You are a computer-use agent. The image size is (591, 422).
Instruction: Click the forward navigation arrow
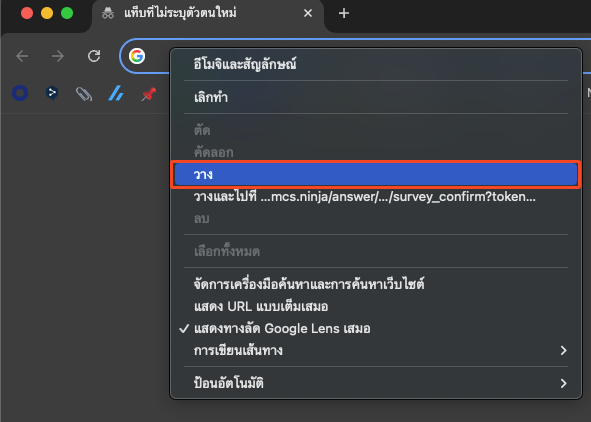58,56
